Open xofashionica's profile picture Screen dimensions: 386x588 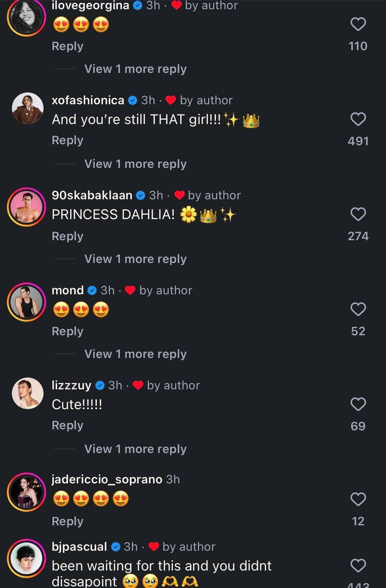(x=28, y=108)
